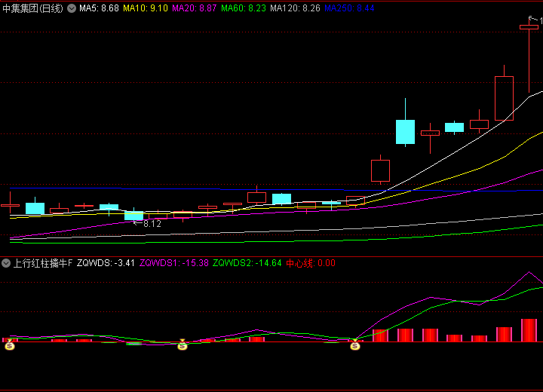The image size is (543, 392).
Task: Click the 上行红柱擒牛F indicator name
Action: point(42,263)
